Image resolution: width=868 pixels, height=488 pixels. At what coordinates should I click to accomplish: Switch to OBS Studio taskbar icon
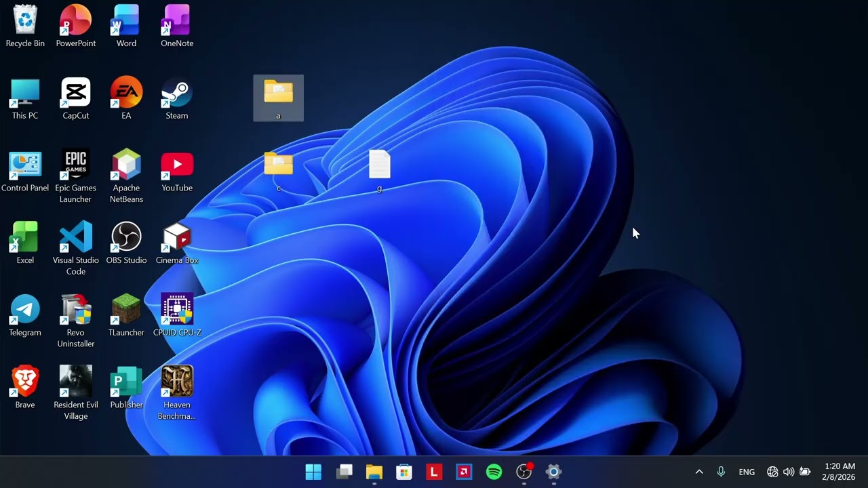tap(524, 472)
